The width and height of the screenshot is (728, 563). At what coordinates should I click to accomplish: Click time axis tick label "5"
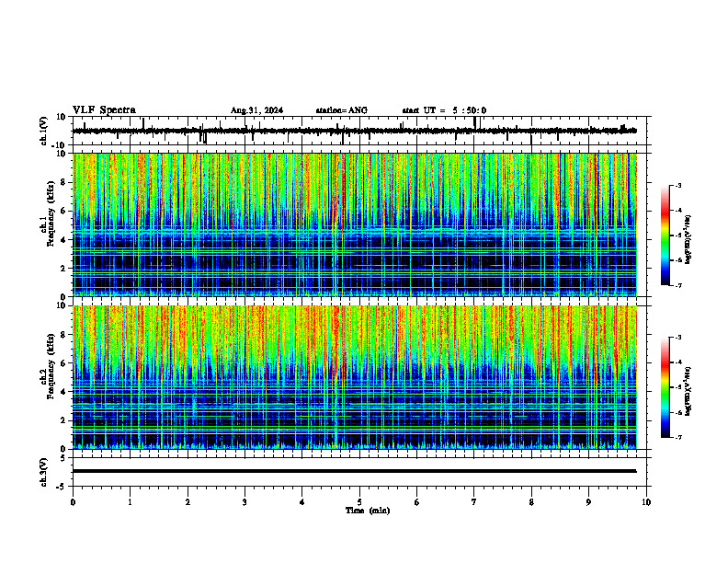click(359, 502)
